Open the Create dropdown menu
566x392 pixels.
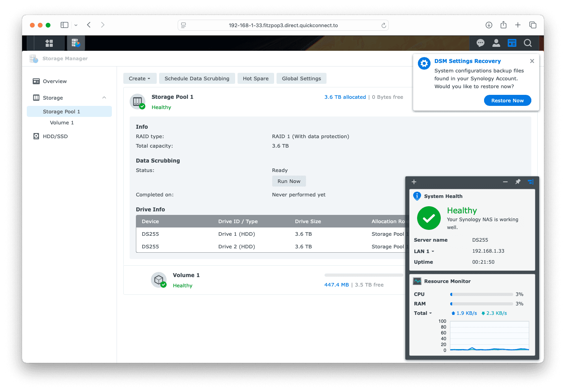coord(139,79)
